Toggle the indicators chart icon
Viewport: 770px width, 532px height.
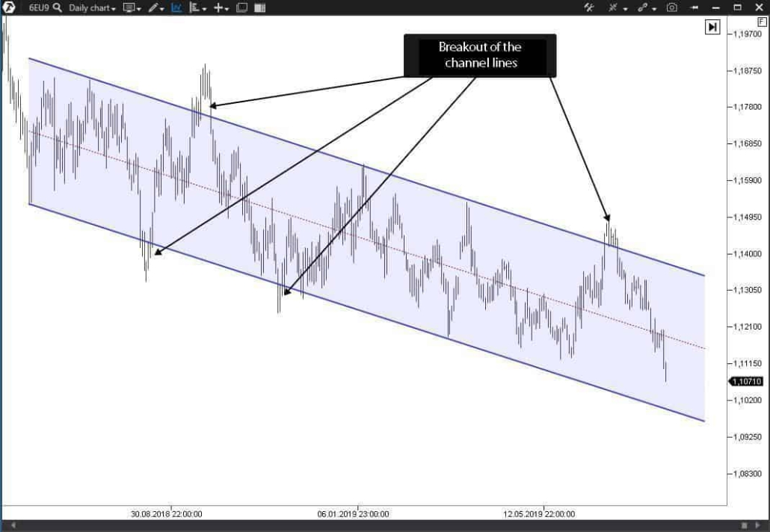(x=177, y=7)
